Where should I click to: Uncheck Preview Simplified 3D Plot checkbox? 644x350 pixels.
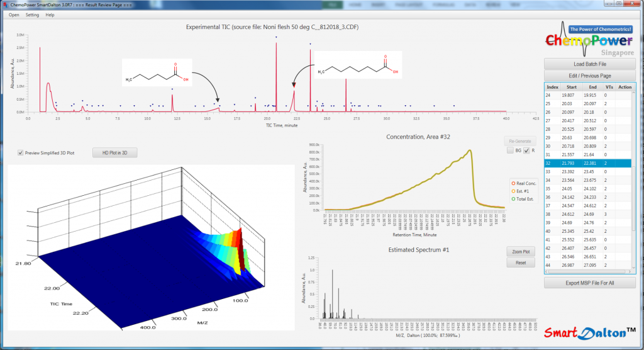tap(21, 153)
